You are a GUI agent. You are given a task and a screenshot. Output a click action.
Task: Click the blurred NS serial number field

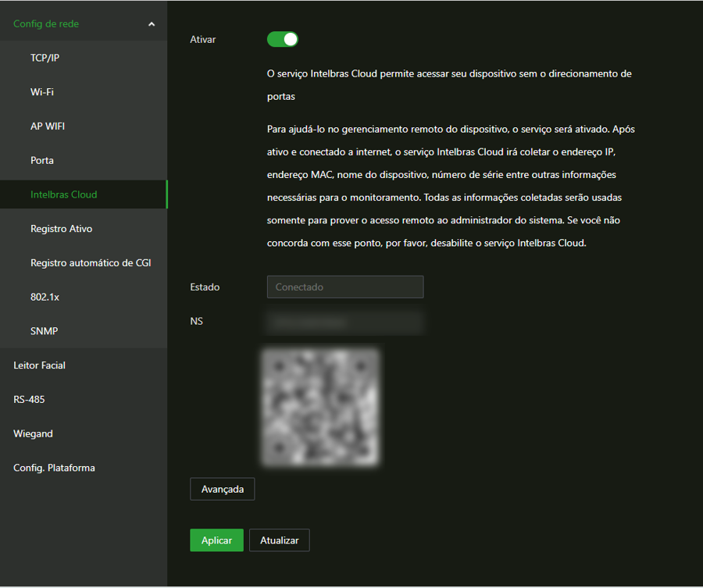pyautogui.click(x=345, y=322)
